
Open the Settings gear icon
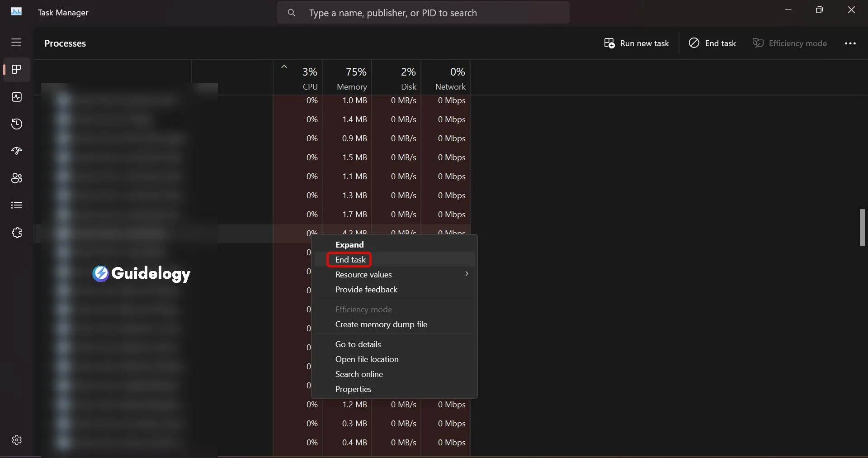coord(17,440)
